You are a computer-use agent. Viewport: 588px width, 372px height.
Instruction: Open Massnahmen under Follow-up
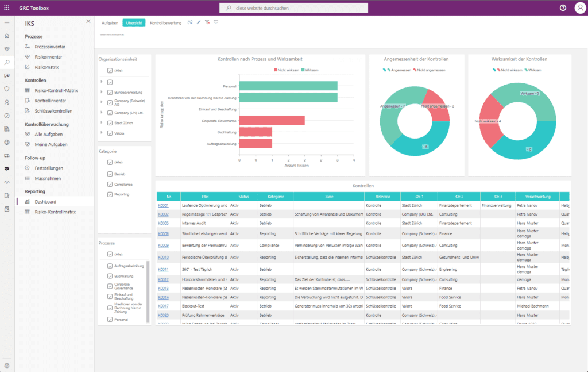[x=48, y=178]
